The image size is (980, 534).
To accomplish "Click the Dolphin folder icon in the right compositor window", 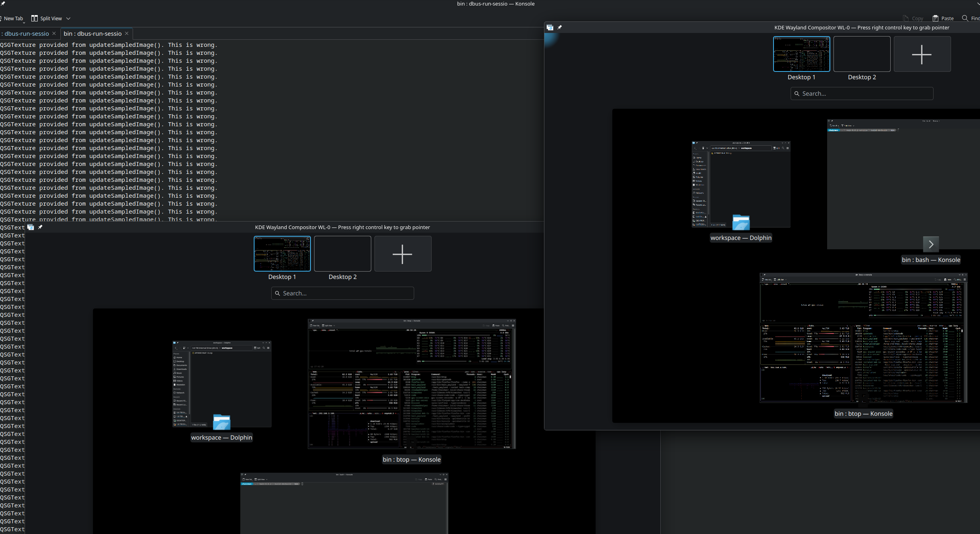I will click(741, 222).
